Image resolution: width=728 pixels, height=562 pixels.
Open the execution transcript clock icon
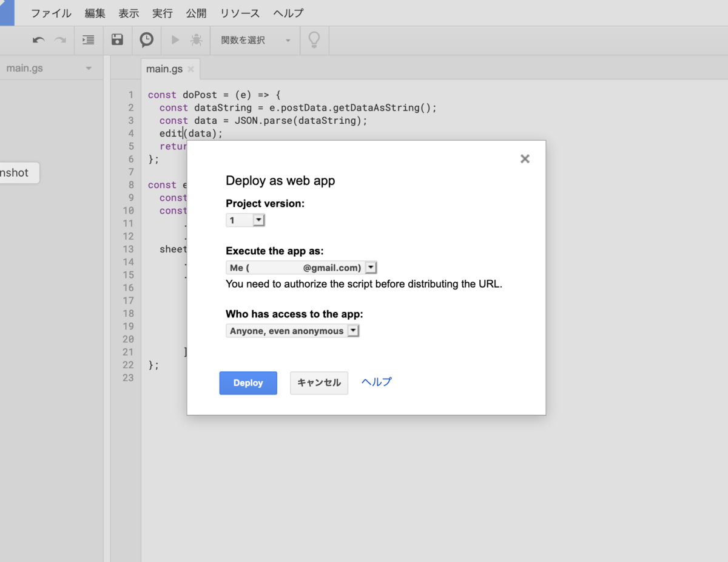coord(146,40)
